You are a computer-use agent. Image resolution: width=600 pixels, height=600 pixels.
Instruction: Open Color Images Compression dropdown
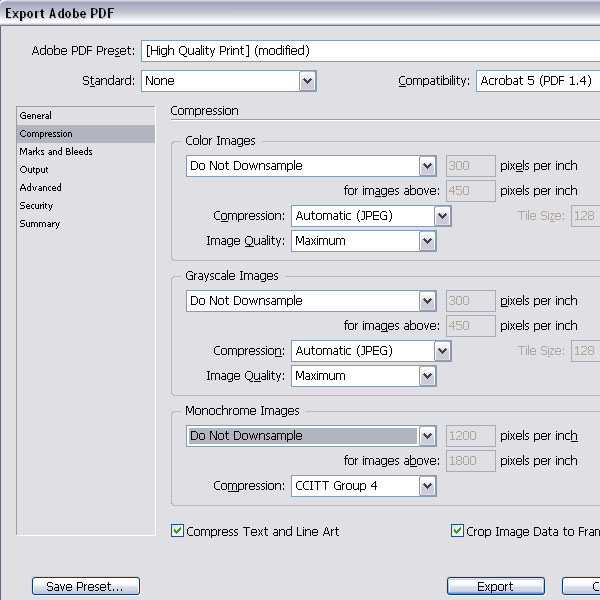point(442,216)
